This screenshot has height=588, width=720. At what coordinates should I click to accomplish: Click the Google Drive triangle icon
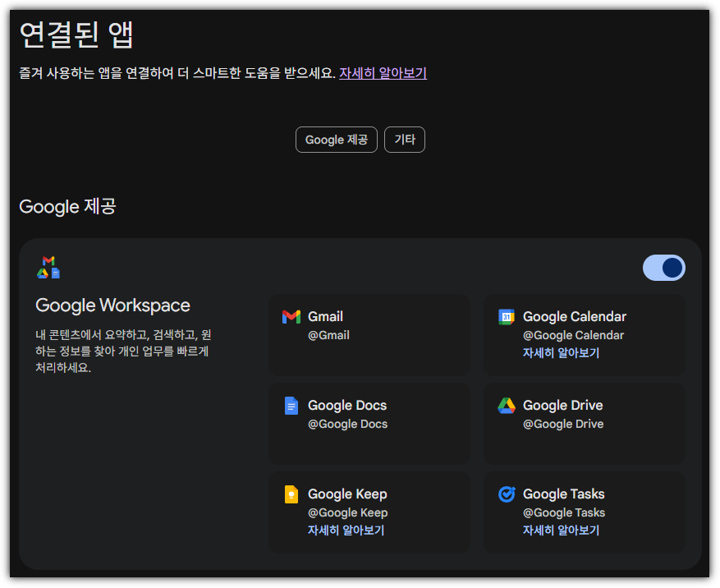pos(507,405)
